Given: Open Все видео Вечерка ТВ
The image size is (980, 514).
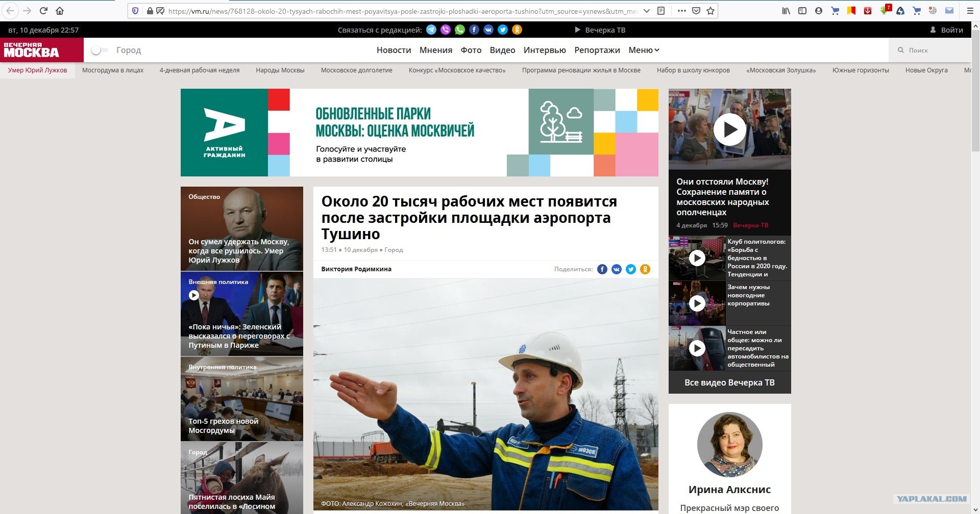Looking at the screenshot, I should coord(729,382).
